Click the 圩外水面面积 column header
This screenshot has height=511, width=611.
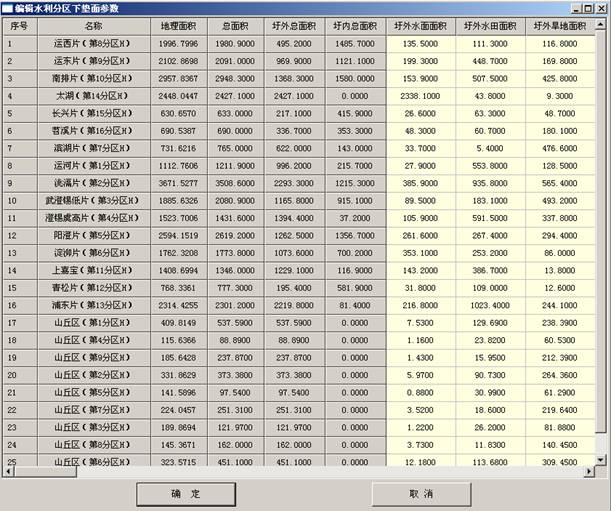pyautogui.click(x=420, y=25)
